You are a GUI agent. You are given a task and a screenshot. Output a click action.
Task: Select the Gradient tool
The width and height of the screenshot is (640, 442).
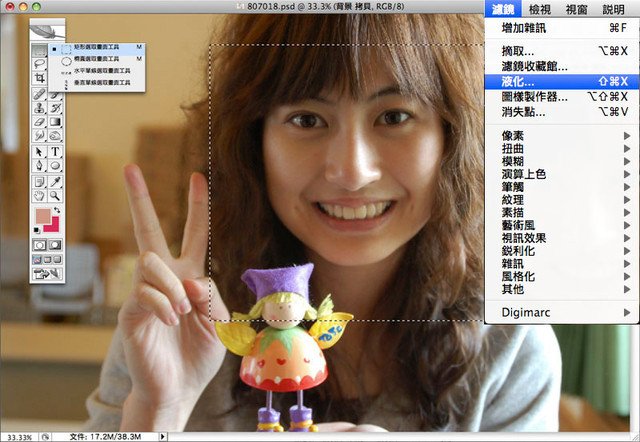click(x=55, y=122)
